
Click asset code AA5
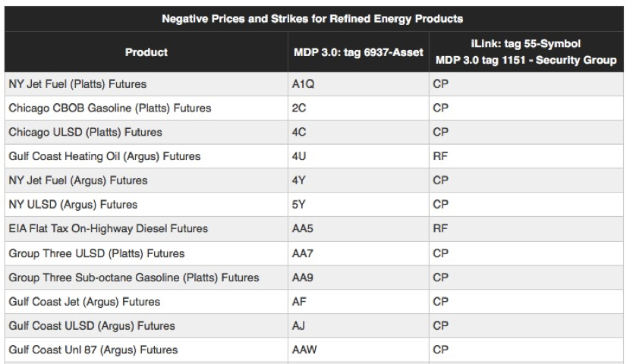point(303,228)
